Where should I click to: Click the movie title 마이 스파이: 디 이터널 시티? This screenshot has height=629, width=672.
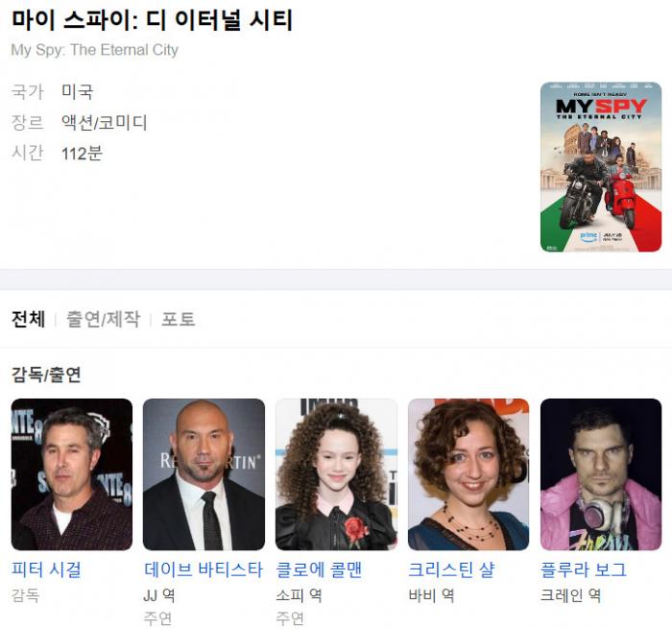pos(152,20)
